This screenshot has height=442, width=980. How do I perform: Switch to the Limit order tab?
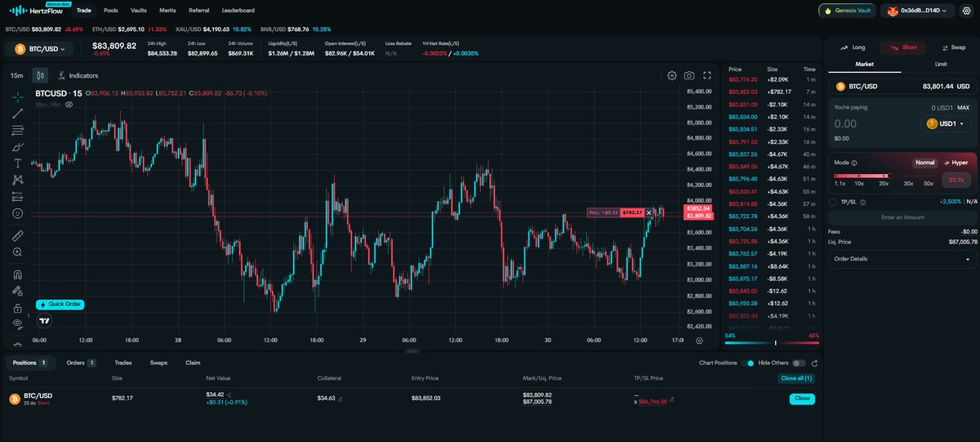click(940, 63)
